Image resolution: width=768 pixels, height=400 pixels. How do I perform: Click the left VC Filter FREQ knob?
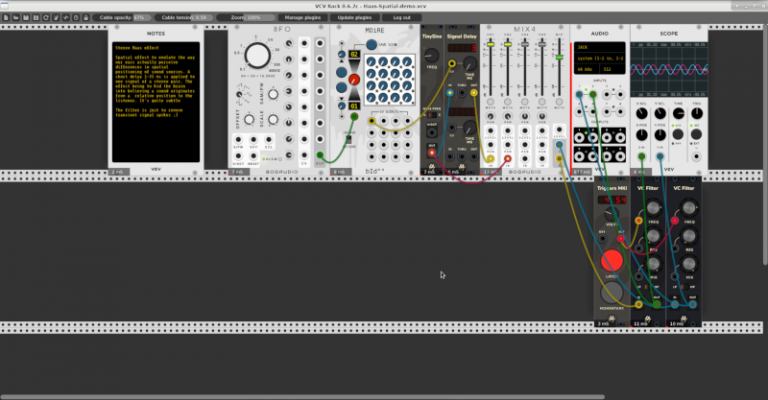(653, 208)
